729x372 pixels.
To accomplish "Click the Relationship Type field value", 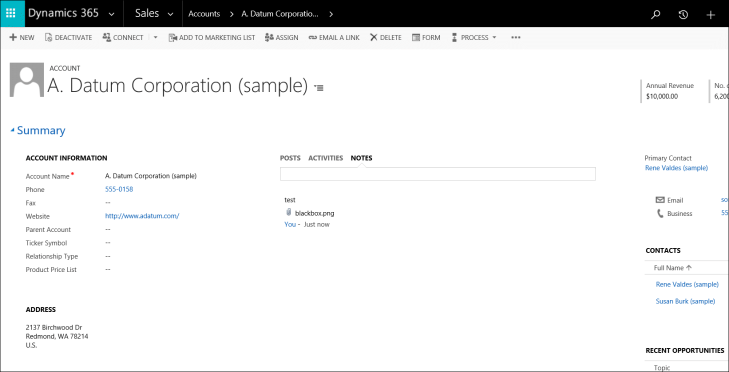I will tap(108, 256).
